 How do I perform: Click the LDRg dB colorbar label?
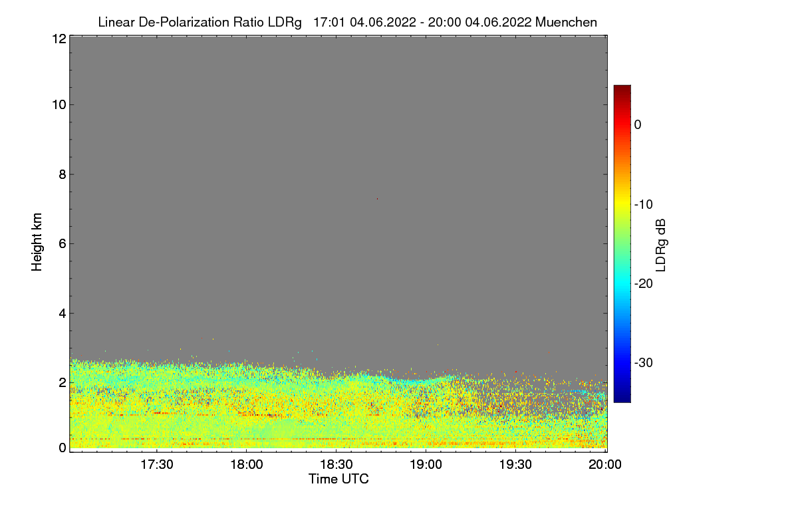pos(661,243)
